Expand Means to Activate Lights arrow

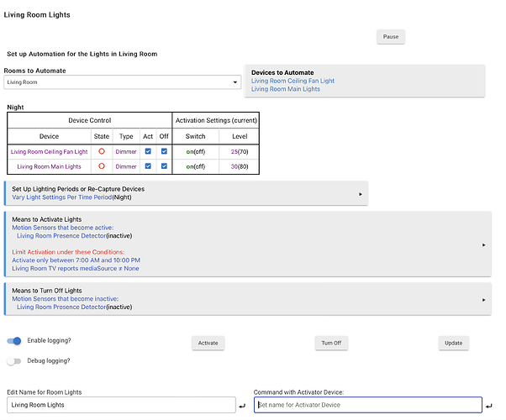click(484, 245)
